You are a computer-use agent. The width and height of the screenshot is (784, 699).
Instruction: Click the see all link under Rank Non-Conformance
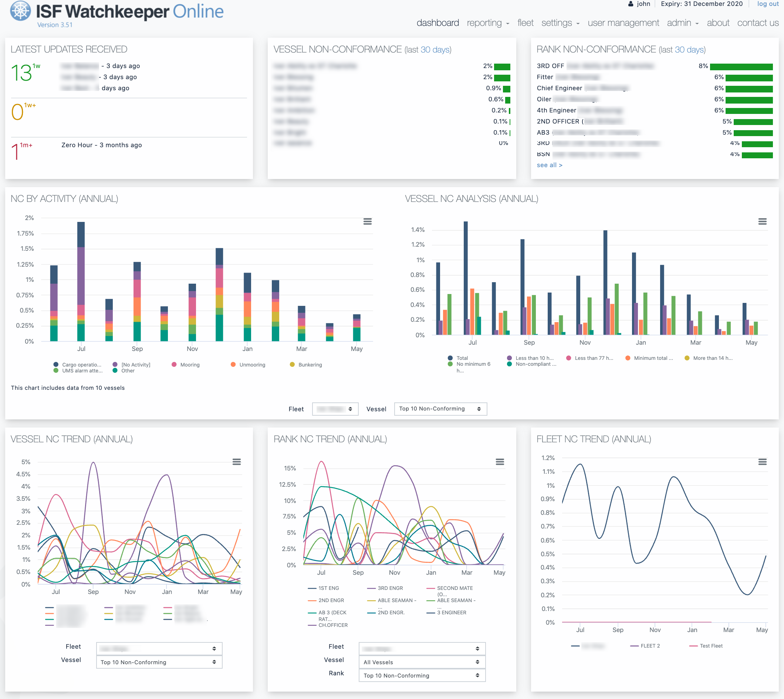[550, 165]
